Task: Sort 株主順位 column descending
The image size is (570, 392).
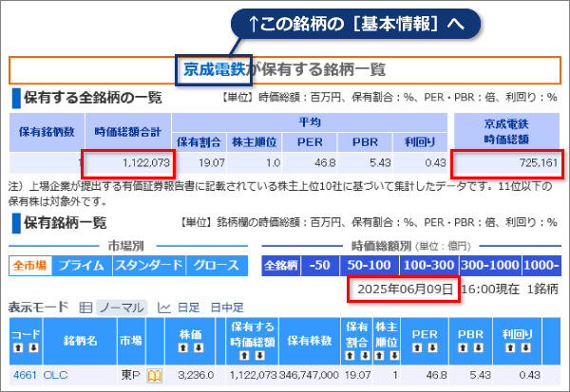Action: (394, 356)
